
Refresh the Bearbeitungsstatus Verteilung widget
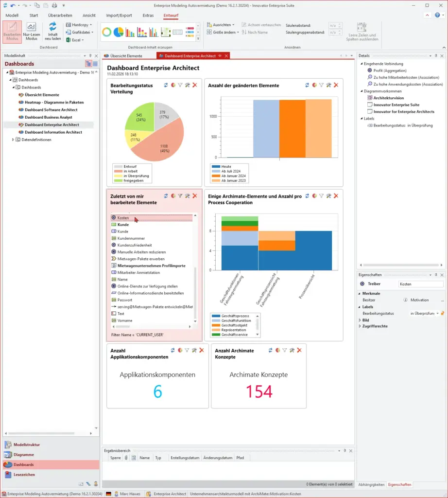pyautogui.click(x=166, y=85)
